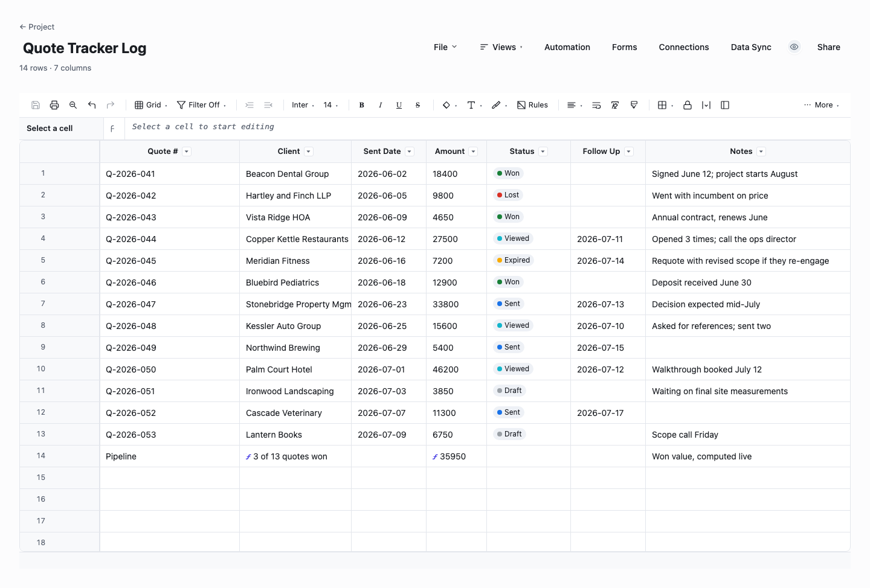Click the clear formatting icon
Image resolution: width=870 pixels, height=588 pixels.
pos(615,105)
